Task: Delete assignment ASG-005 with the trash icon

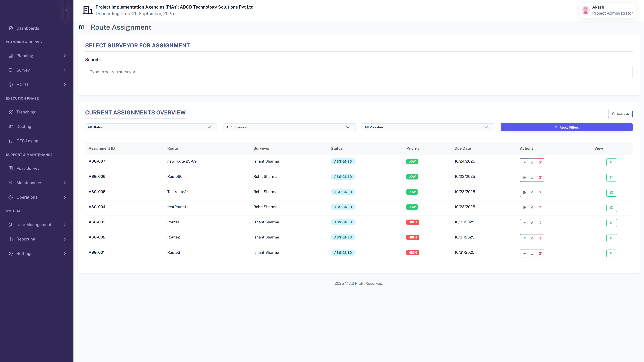Action: click(x=540, y=193)
